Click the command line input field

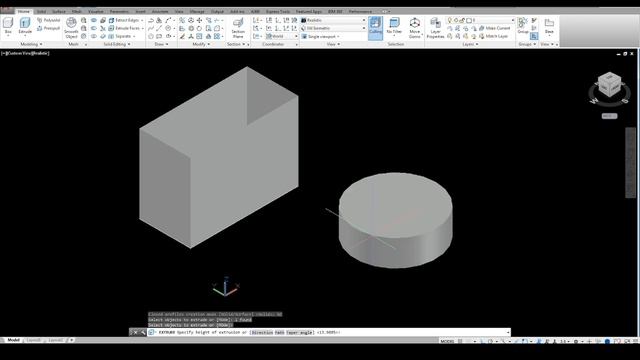[329, 332]
